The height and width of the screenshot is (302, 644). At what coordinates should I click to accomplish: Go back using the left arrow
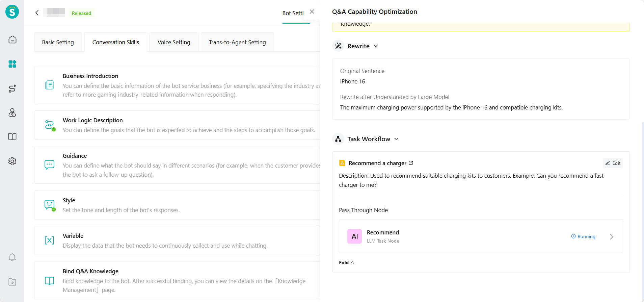click(37, 13)
